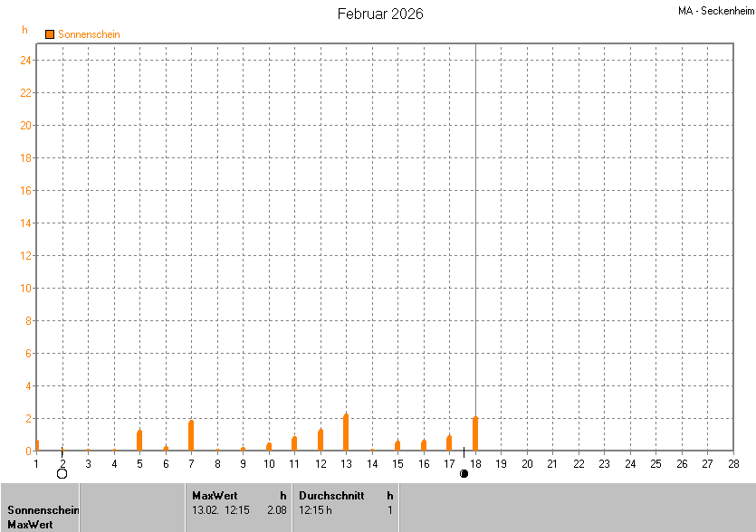Image resolution: width=756 pixels, height=532 pixels.
Task: Click day 28 on the x-axis
Action: (732, 464)
